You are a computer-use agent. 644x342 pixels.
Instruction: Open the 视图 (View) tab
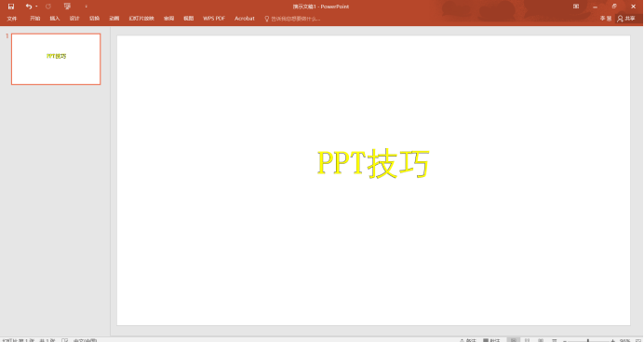[189, 19]
